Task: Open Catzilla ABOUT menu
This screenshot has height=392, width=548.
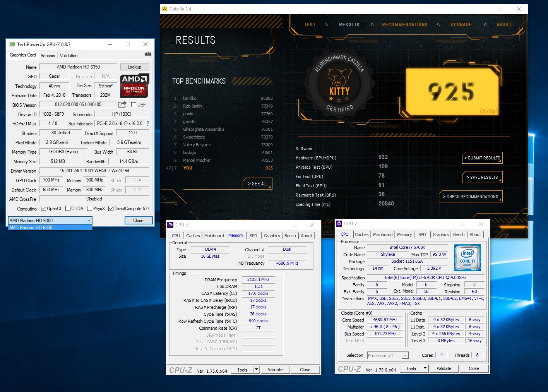Action: pyautogui.click(x=504, y=24)
